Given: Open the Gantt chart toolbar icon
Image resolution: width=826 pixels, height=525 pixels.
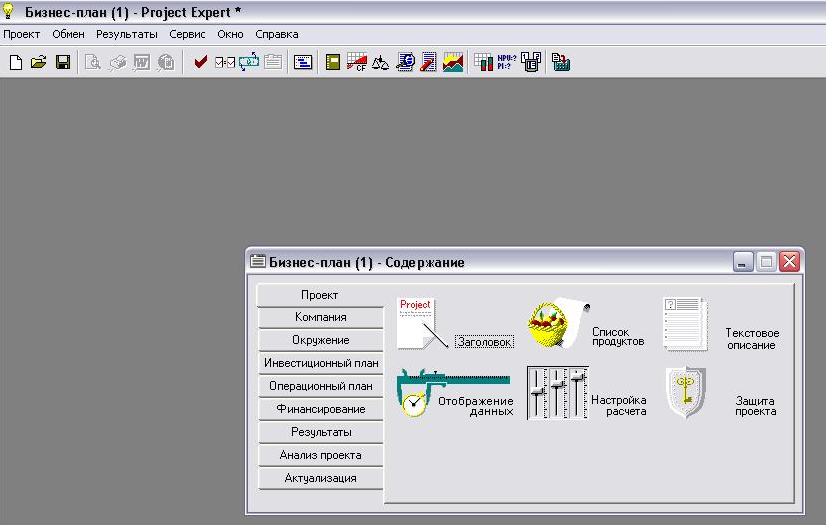Looking at the screenshot, I should click(303, 63).
